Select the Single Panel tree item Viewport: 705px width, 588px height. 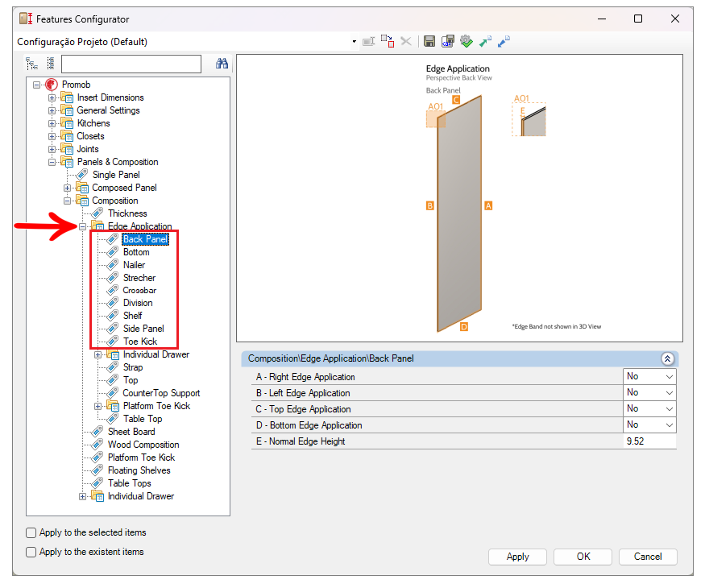pos(116,175)
